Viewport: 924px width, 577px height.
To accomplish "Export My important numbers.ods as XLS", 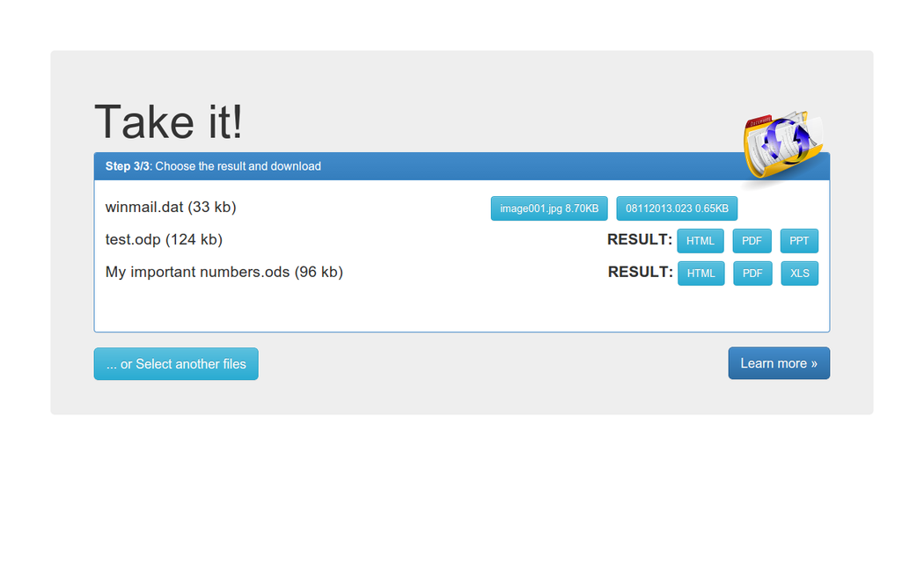I will pyautogui.click(x=799, y=274).
